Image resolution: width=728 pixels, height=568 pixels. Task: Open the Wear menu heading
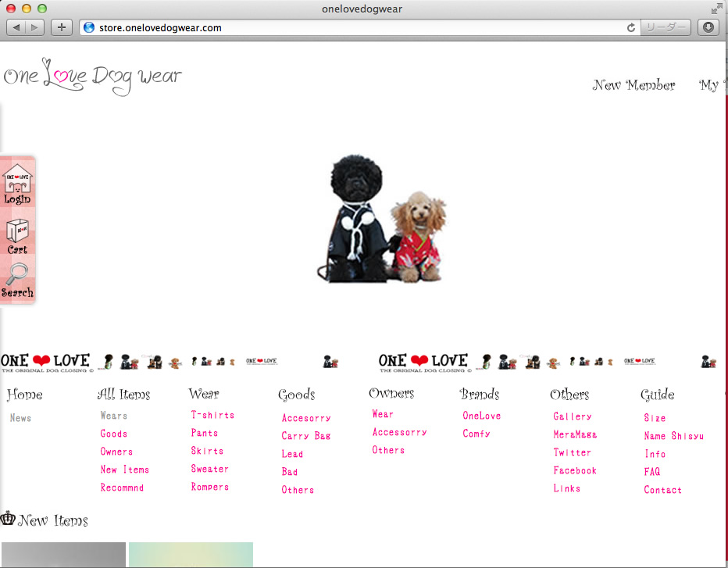pyautogui.click(x=203, y=395)
